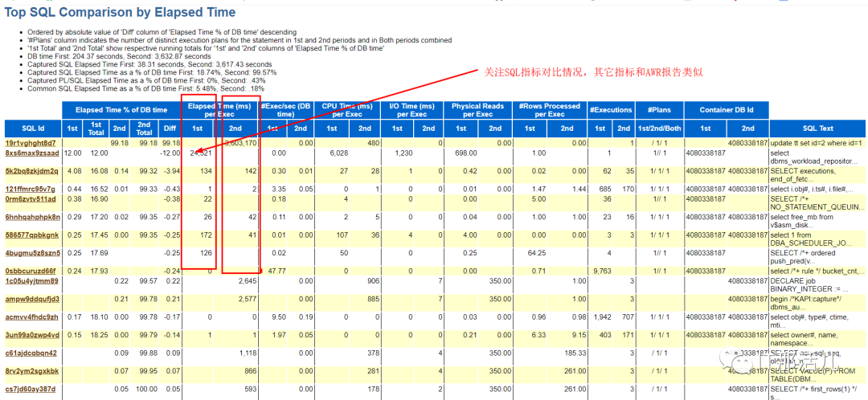The width and height of the screenshot is (868, 400).
Task: Click the Diff value '-12.00'
Action: click(169, 153)
